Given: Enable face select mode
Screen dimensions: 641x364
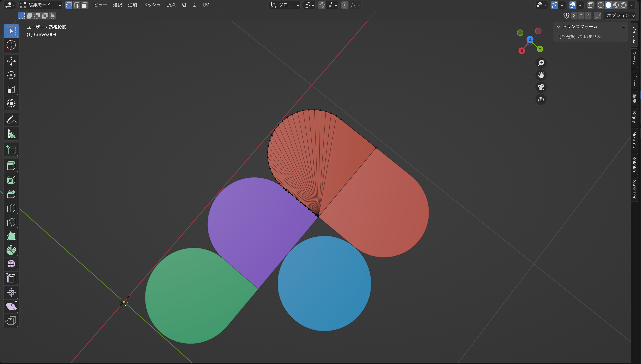Looking at the screenshot, I should tap(85, 5).
